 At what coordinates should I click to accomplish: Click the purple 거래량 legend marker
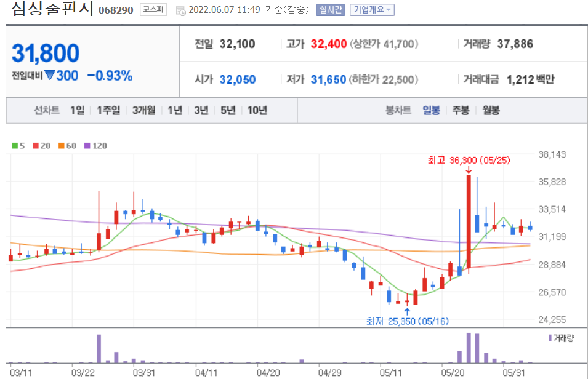(x=550, y=338)
